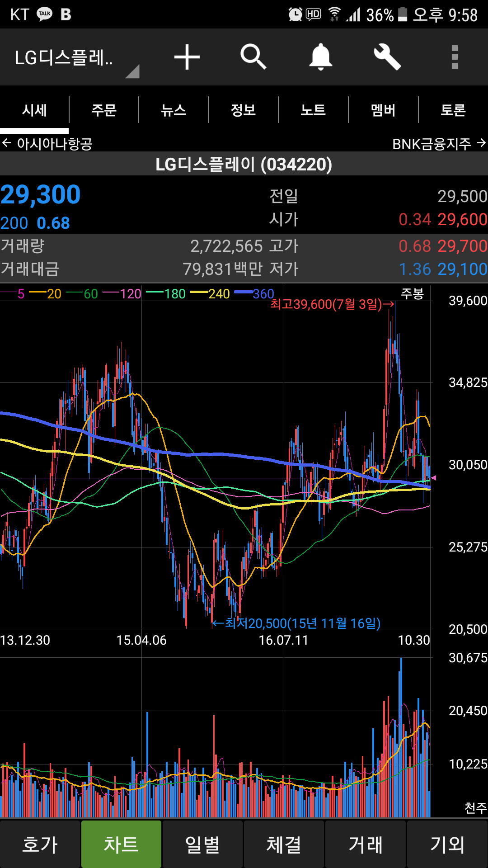This screenshot has height=868, width=488.
Task: Select the 호가 bottom tab
Action: [x=40, y=844]
